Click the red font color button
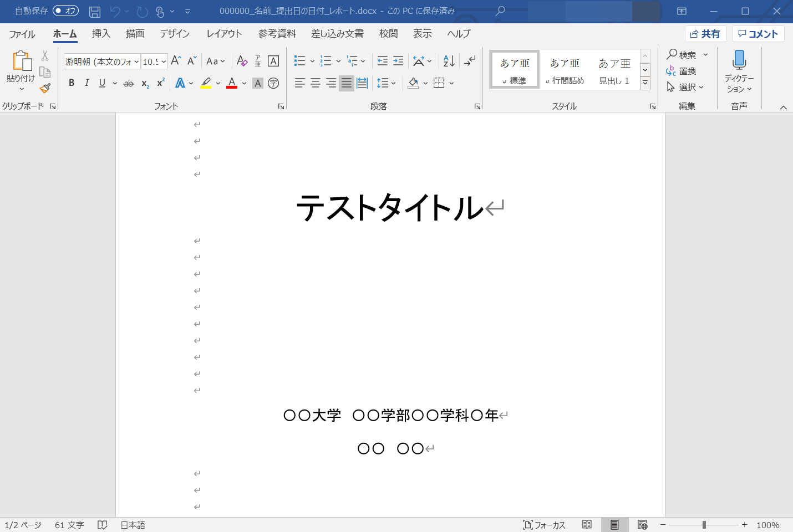The image size is (793, 532). point(232,83)
